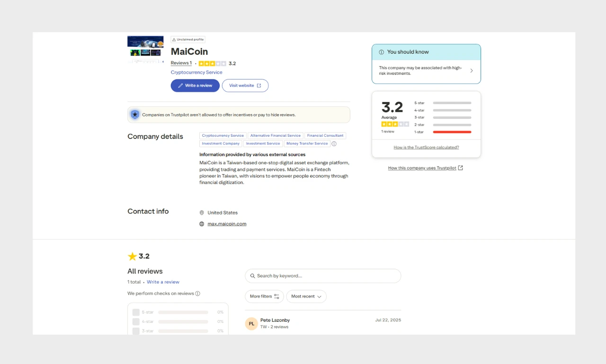606x364 pixels.
Task: Select the Cryptocurrency Service category tag
Action: point(223,136)
